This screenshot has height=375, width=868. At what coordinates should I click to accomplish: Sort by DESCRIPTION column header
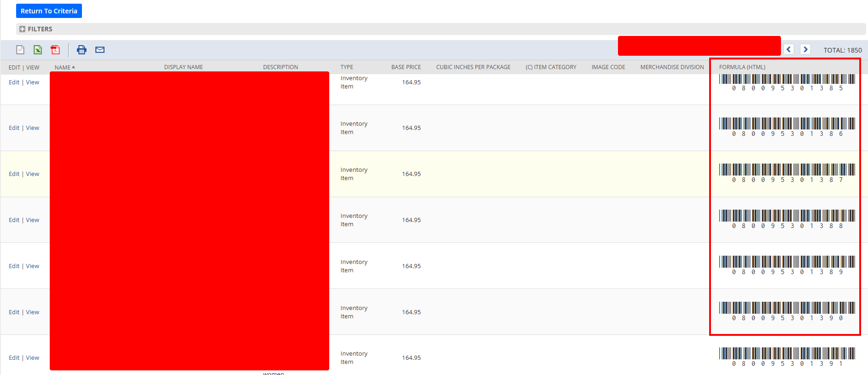280,67
